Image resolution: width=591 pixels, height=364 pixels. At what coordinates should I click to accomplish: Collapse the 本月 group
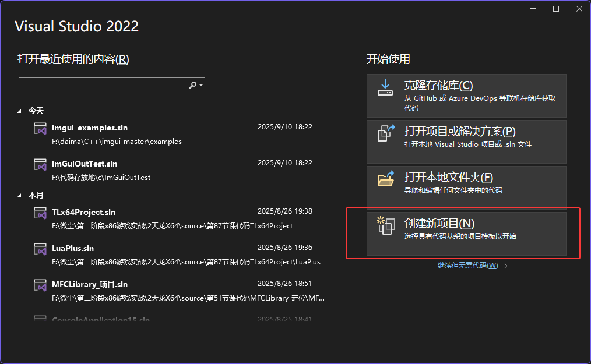click(x=19, y=196)
